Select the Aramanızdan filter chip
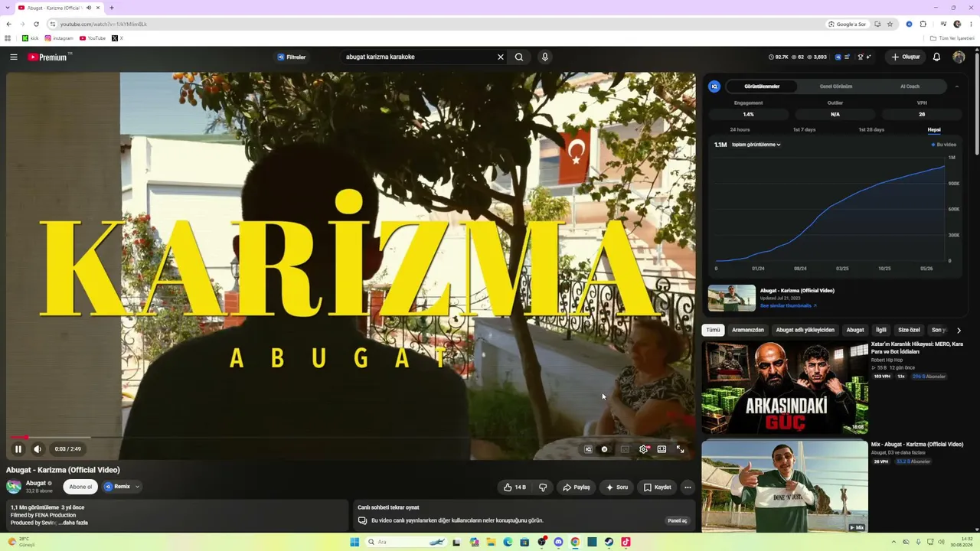Image resolution: width=980 pixels, height=551 pixels. [x=748, y=330]
